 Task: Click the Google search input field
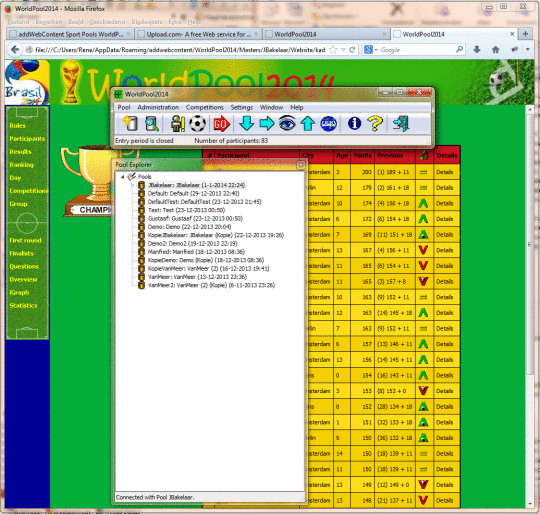[417, 50]
